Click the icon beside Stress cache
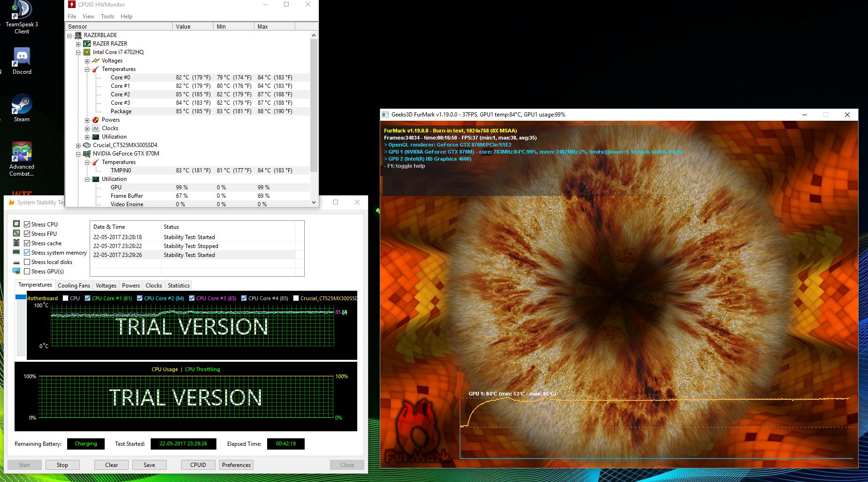Screen dimensions: 868x482 coord(16,243)
